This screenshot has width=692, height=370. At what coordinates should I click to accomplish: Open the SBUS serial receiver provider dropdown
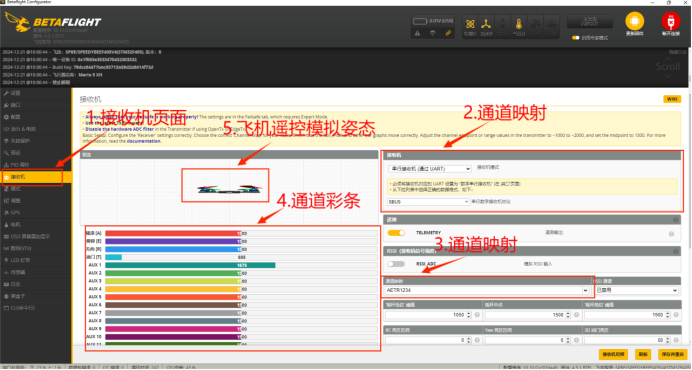pos(428,202)
